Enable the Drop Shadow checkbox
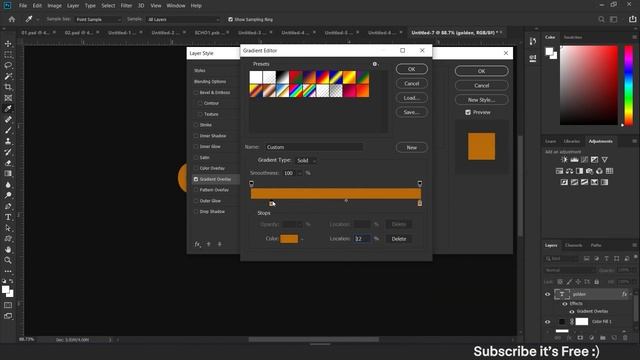The image size is (640, 360). 196,212
